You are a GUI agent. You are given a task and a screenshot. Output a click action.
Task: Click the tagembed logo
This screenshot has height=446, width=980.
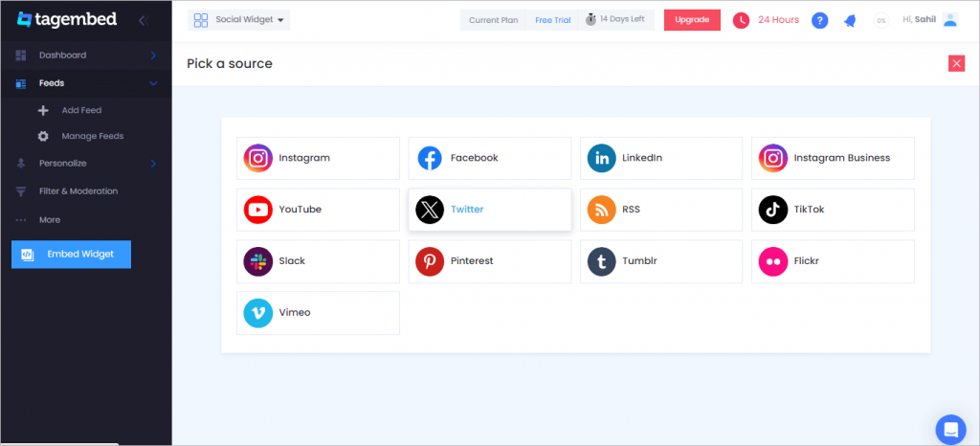(x=67, y=19)
